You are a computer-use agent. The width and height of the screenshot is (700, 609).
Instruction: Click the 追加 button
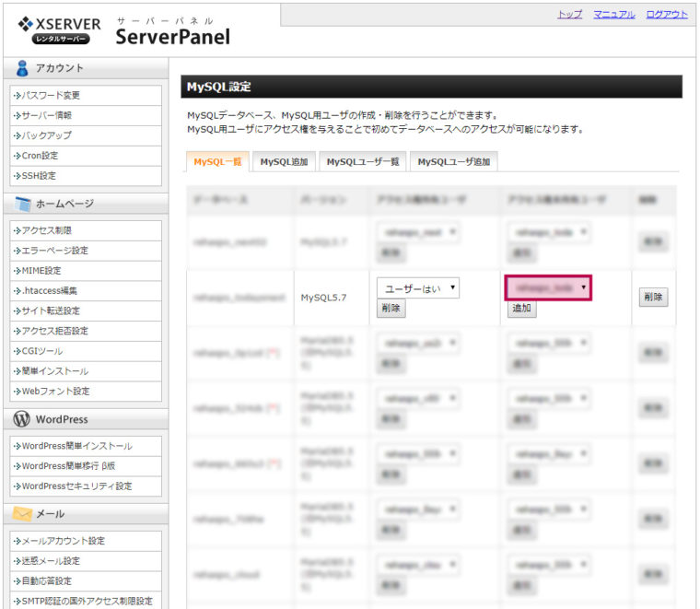(522, 308)
